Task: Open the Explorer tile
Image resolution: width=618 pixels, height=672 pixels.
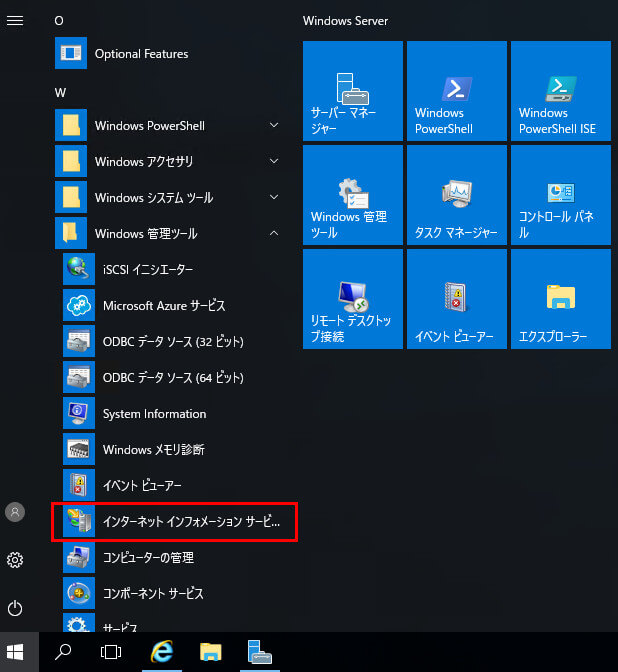Action: point(560,299)
